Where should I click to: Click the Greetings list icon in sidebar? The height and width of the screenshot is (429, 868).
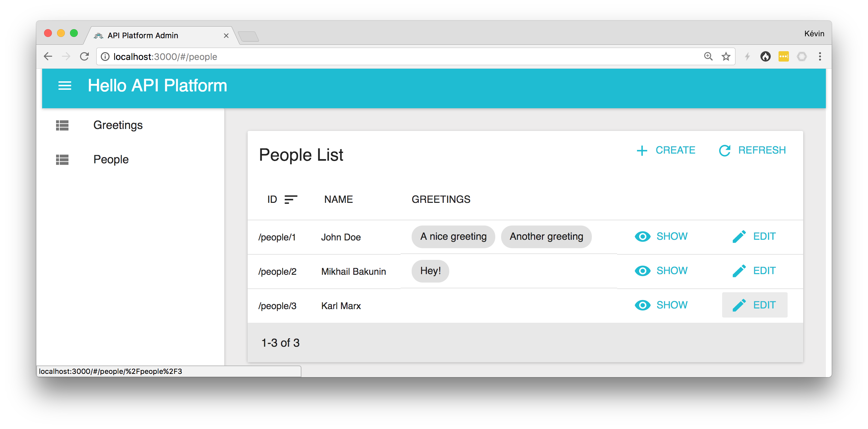pos(62,125)
